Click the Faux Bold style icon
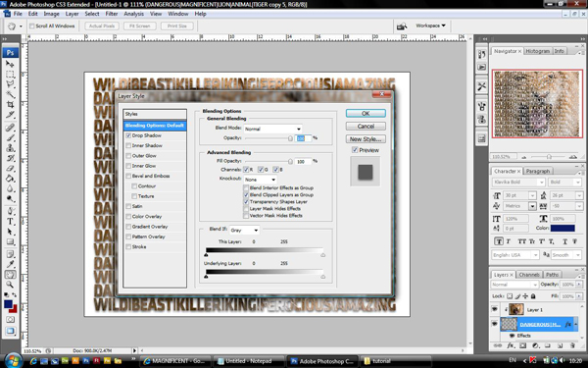588x368 pixels. click(499, 241)
